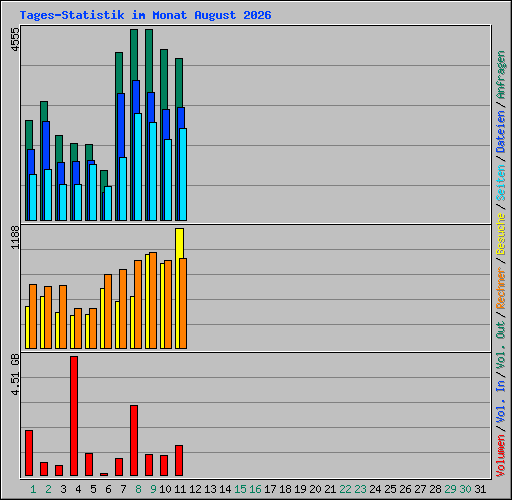The height and width of the screenshot is (500, 512).
Task: Click the red volume bar for day 8
Action: [x=134, y=440]
